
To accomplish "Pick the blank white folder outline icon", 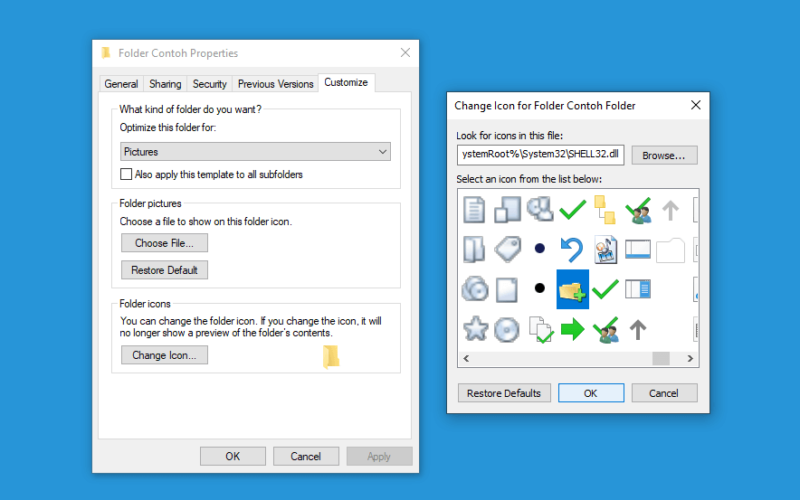I will (x=670, y=250).
